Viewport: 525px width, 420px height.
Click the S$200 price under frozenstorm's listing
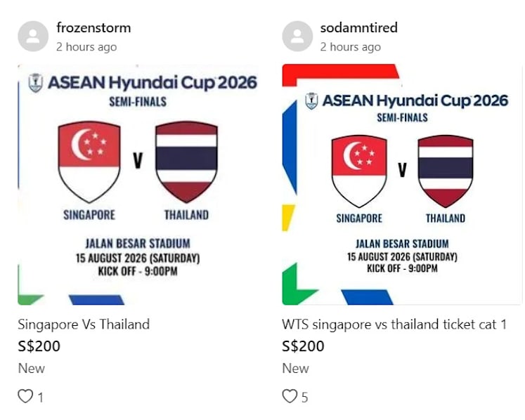[39, 346]
